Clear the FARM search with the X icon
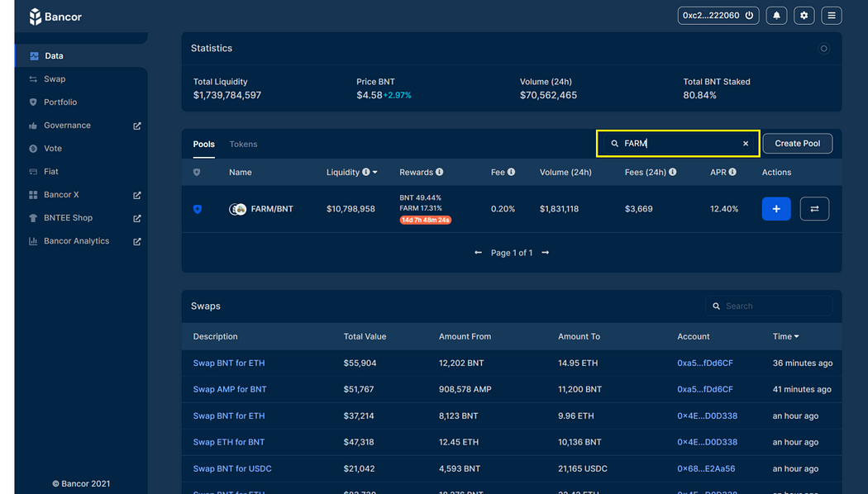This screenshot has height=494, width=868. coord(746,144)
